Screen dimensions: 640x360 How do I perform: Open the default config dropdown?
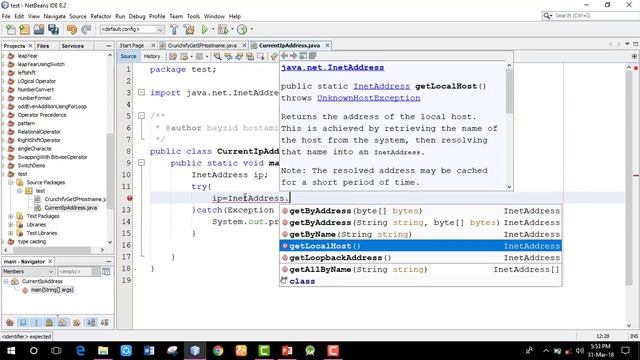click(x=132, y=29)
